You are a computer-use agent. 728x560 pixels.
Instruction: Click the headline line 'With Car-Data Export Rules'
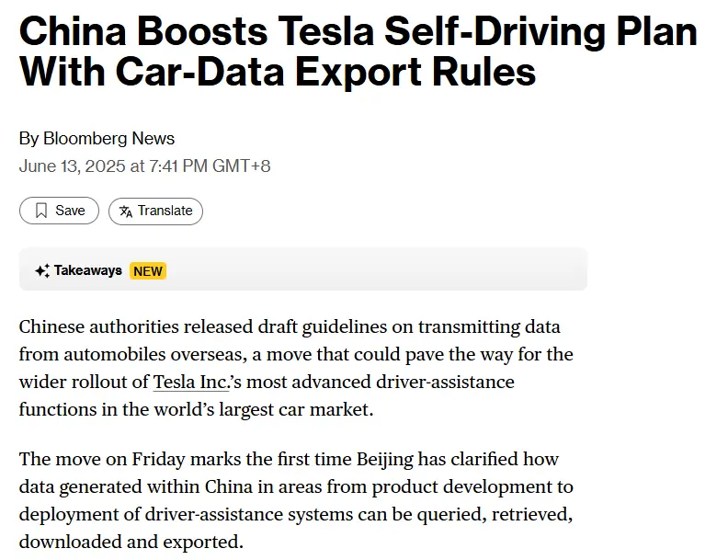coord(278,72)
